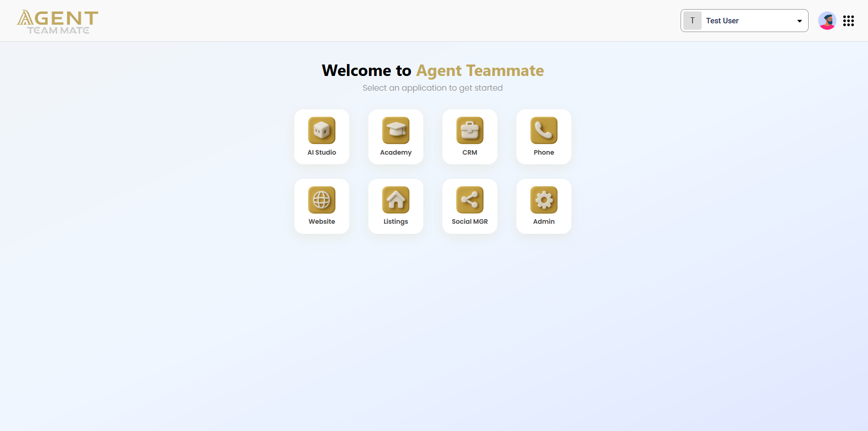Open the CRM application

(x=469, y=136)
